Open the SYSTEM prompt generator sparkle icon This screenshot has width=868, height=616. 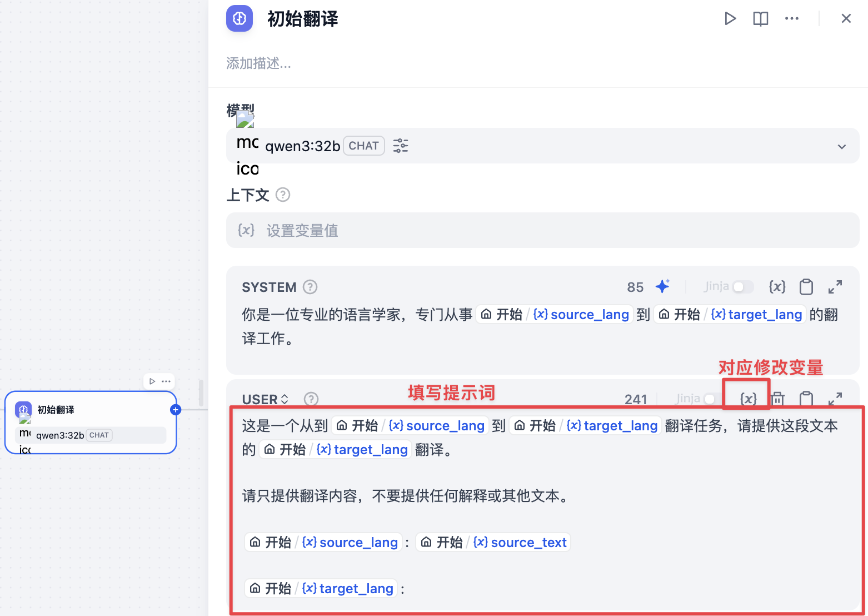(x=662, y=286)
